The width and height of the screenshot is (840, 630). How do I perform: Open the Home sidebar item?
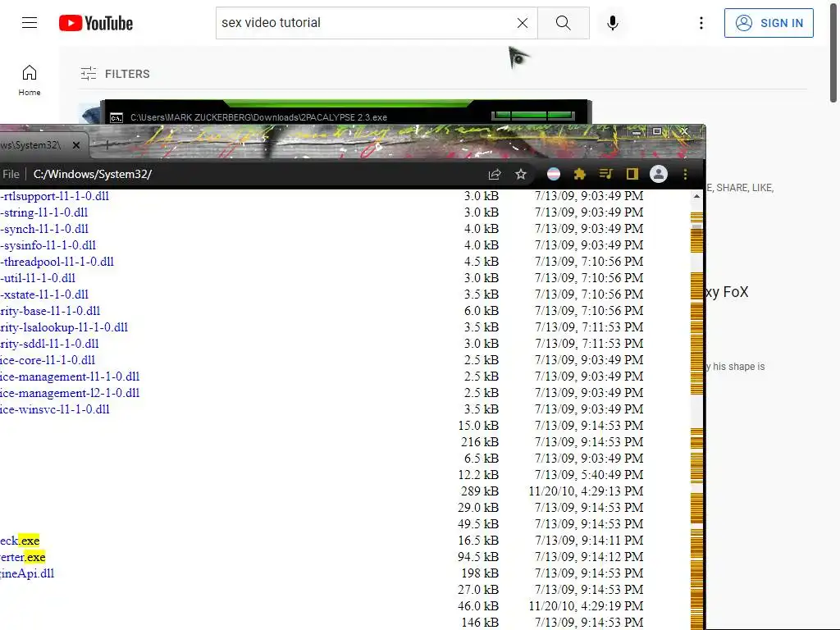click(x=30, y=80)
